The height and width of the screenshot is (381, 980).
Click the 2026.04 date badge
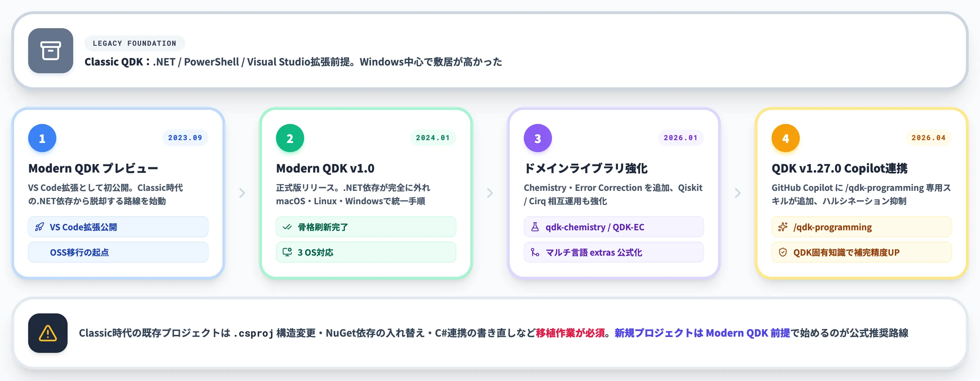[929, 138]
